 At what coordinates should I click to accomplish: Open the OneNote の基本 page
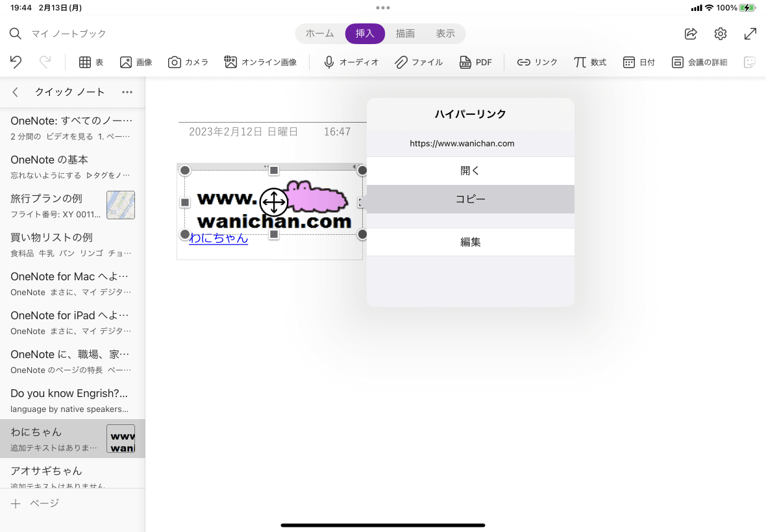[x=72, y=167]
